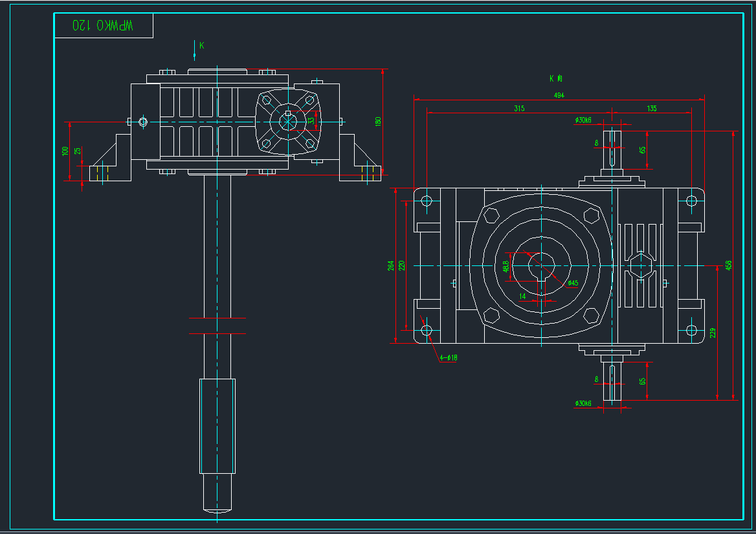The height and width of the screenshot is (534, 756).
Task: Click the 25 foot thickness dimension
Action: (77, 151)
